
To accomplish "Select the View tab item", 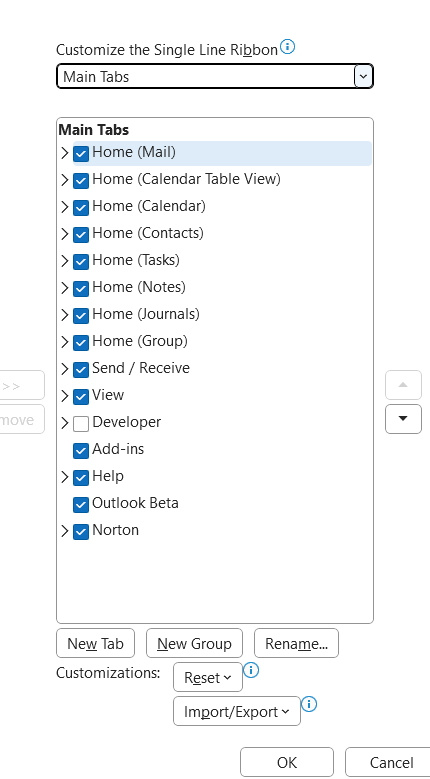I will (x=108, y=395).
